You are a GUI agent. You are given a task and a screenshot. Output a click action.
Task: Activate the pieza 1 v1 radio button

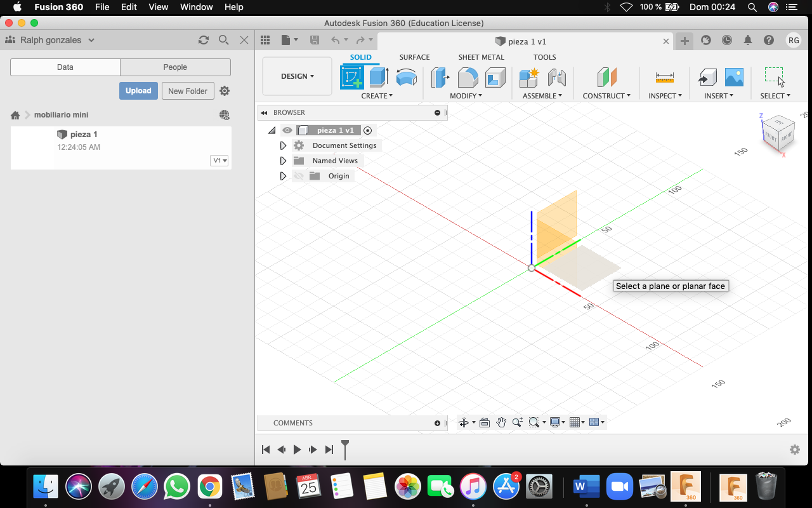(x=368, y=130)
